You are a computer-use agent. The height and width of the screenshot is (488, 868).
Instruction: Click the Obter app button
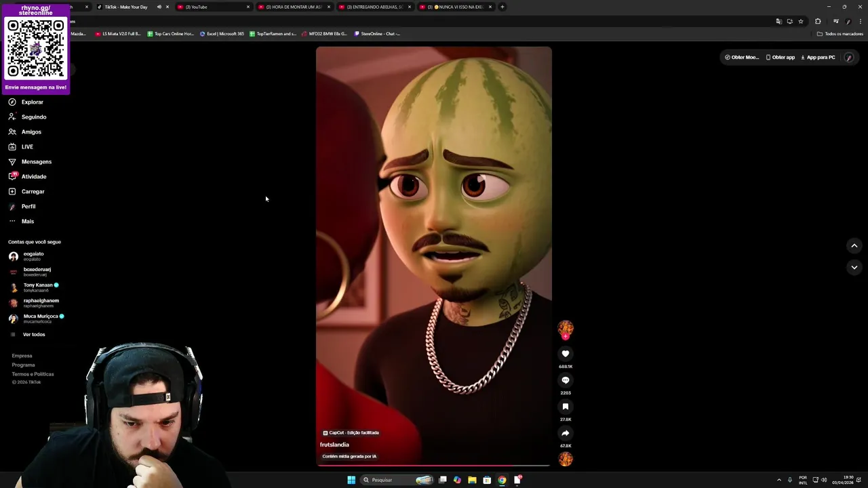[781, 58]
